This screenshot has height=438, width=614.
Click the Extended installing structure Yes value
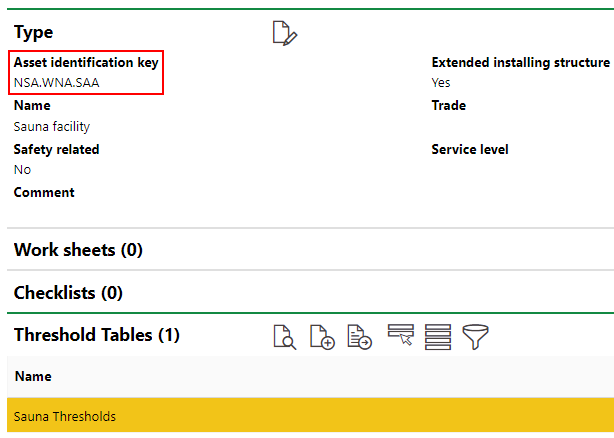(441, 82)
